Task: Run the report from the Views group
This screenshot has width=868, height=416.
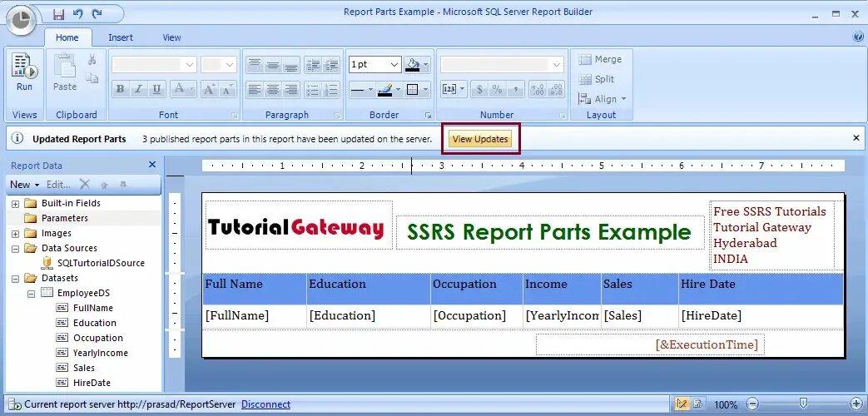Action: click(x=24, y=72)
